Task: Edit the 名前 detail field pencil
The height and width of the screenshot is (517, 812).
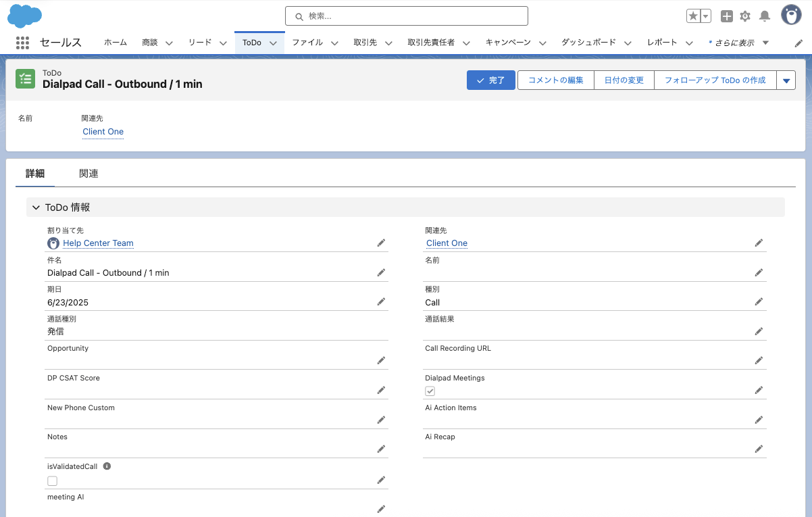Action: click(x=759, y=272)
